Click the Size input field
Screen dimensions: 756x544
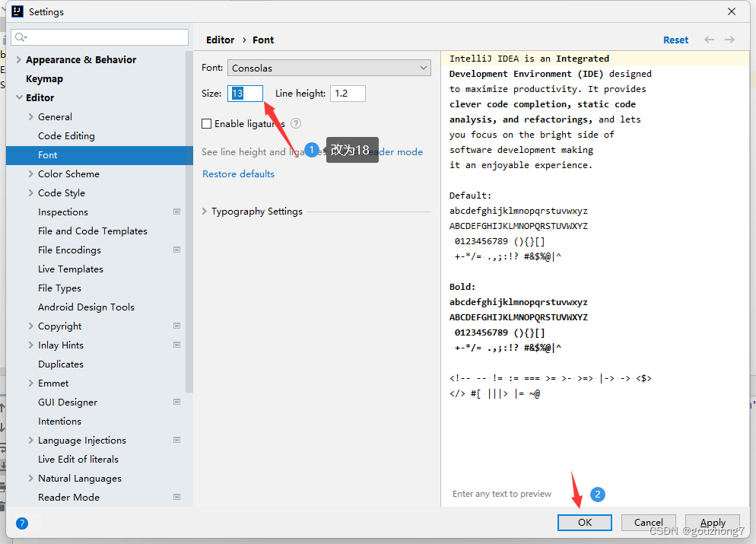[245, 93]
